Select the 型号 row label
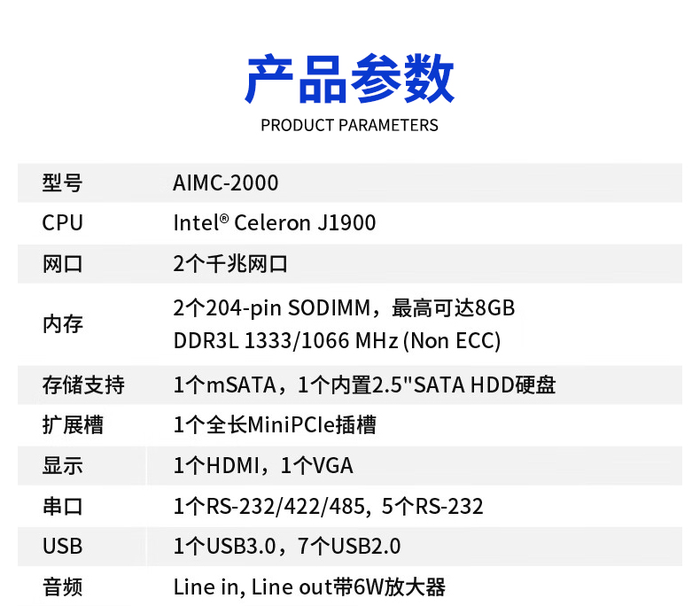The width and height of the screenshot is (700, 606). [62, 183]
